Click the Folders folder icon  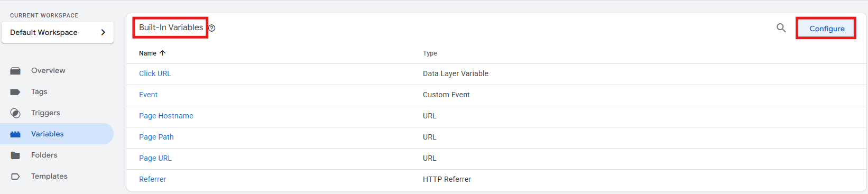pyautogui.click(x=15, y=155)
